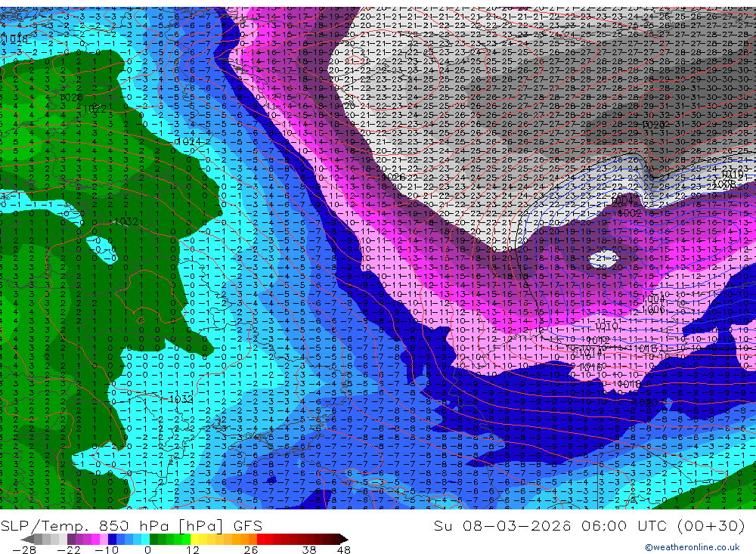
Task: Click the dark green legend color at 0
Action: pyautogui.click(x=153, y=539)
